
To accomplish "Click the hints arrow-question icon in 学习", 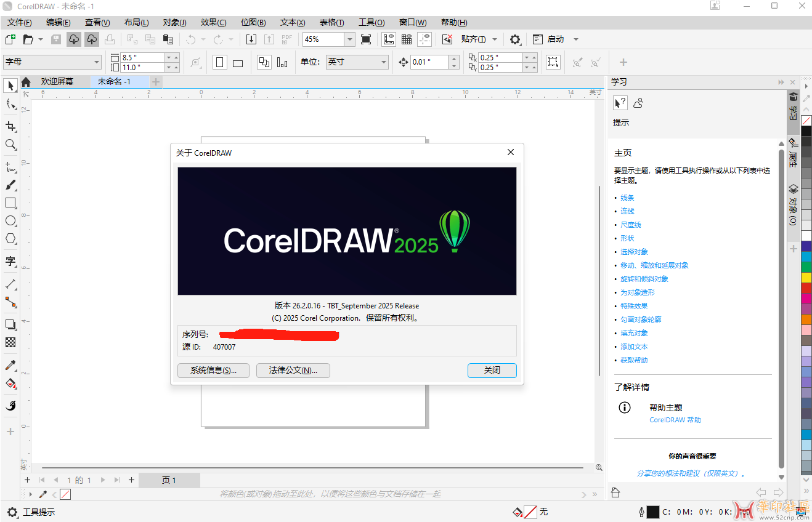I will click(620, 103).
